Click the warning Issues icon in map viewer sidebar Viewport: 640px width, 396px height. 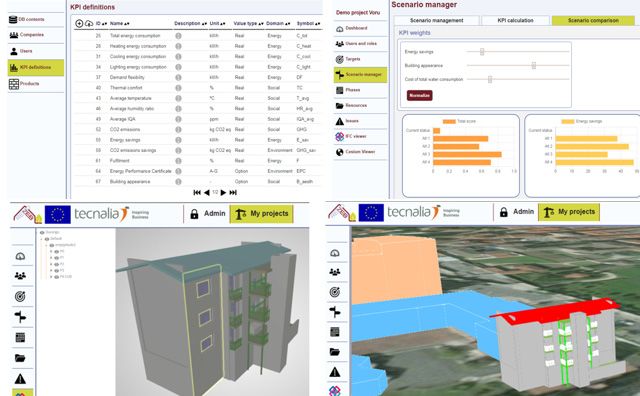(335, 372)
